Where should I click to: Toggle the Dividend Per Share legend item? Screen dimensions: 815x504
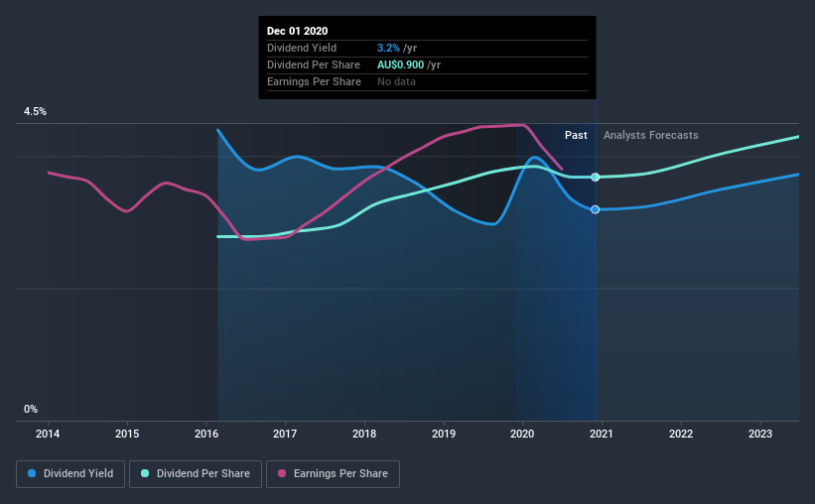(196, 474)
